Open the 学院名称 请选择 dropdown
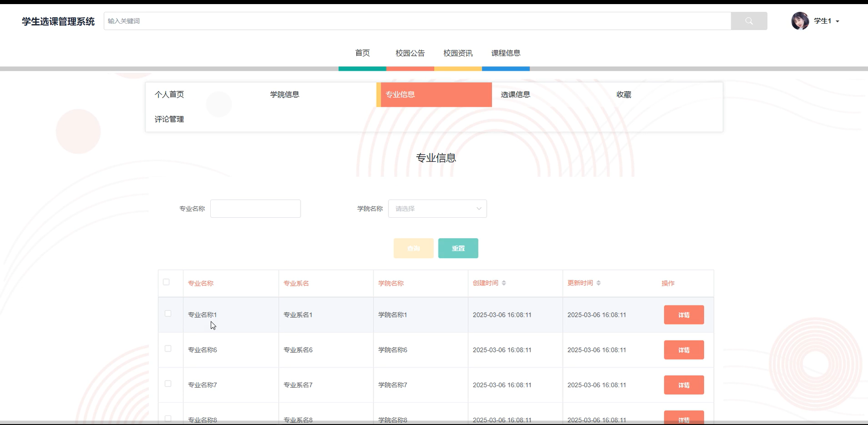 point(437,209)
